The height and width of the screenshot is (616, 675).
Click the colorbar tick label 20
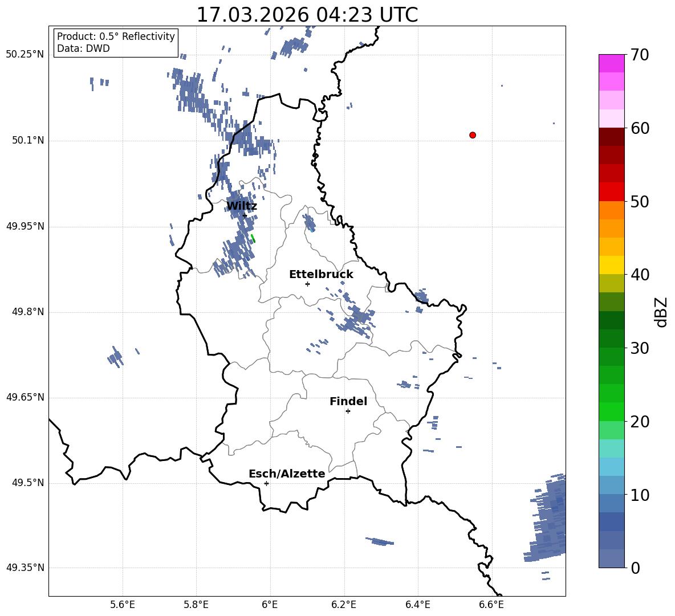tap(640, 422)
